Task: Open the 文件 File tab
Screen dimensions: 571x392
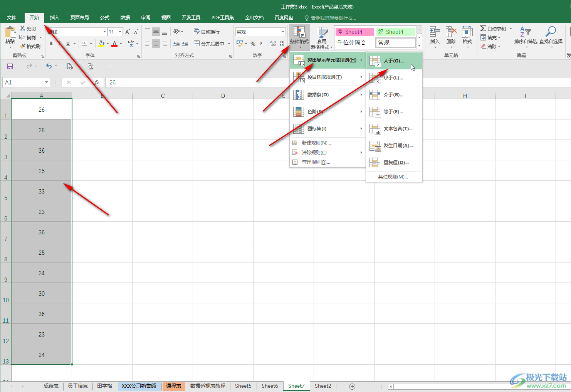Action: pyautogui.click(x=12, y=18)
